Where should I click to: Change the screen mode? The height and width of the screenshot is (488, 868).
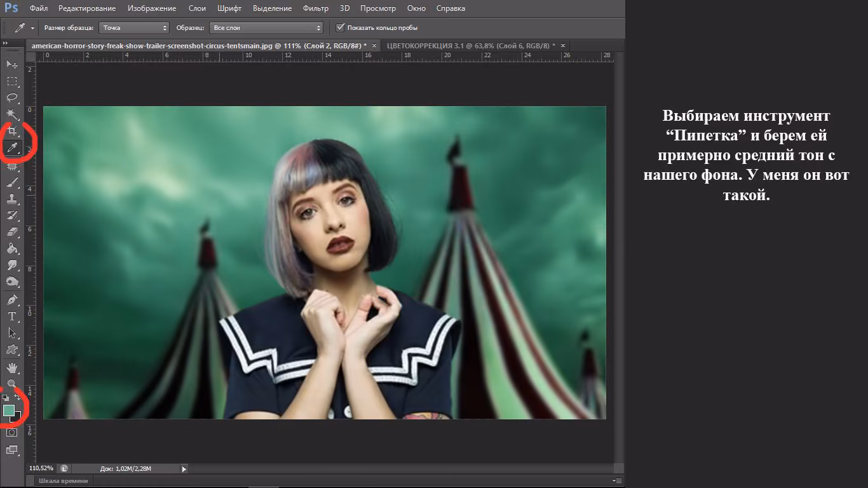point(12,451)
